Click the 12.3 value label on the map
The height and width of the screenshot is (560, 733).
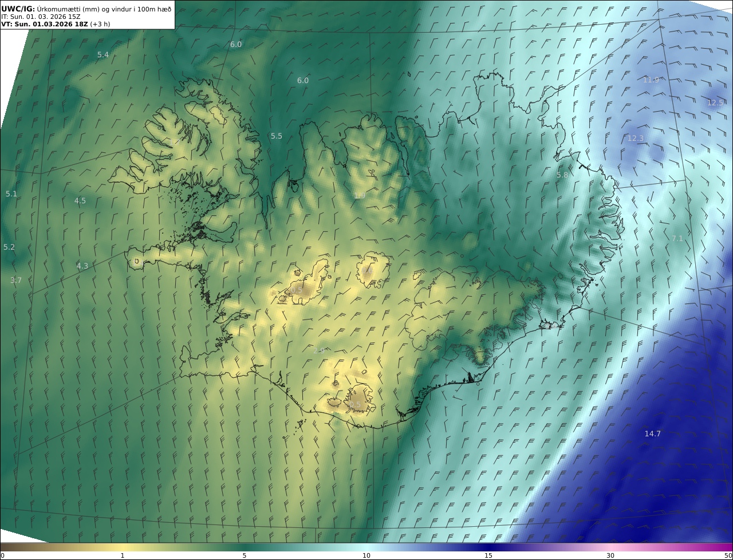636,138
